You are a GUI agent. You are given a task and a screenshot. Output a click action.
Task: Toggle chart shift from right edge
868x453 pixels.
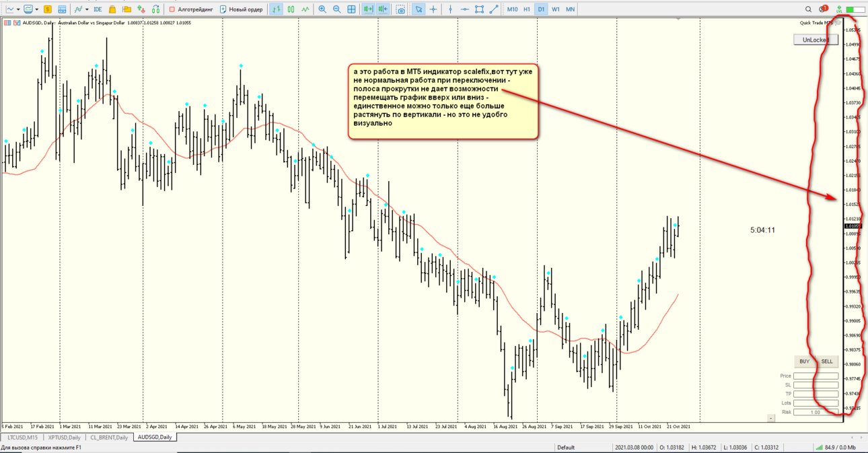click(x=383, y=9)
